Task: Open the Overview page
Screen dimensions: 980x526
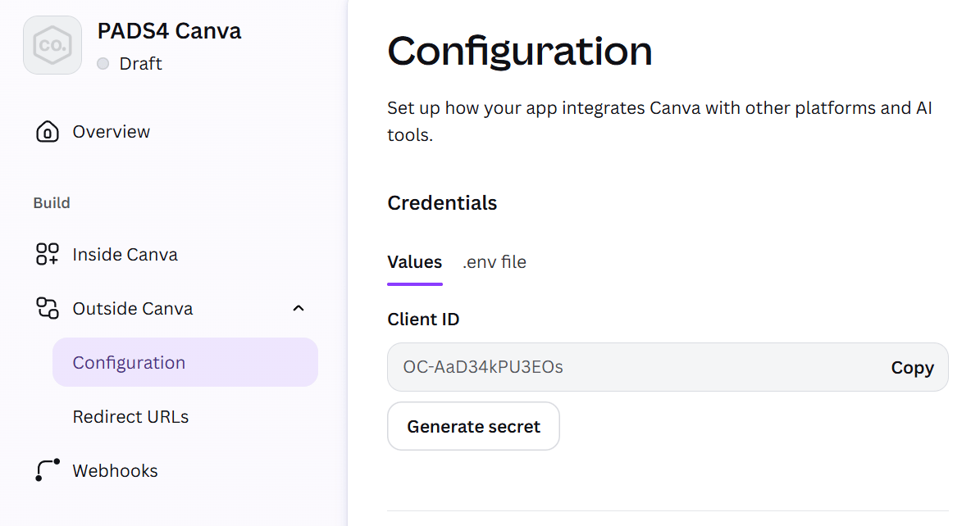Action: [x=112, y=132]
